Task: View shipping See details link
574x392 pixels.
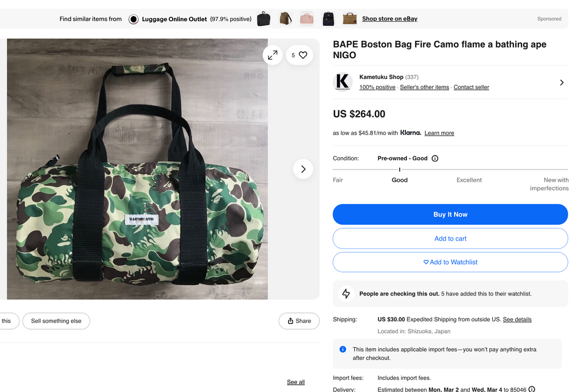Action: coord(517,320)
